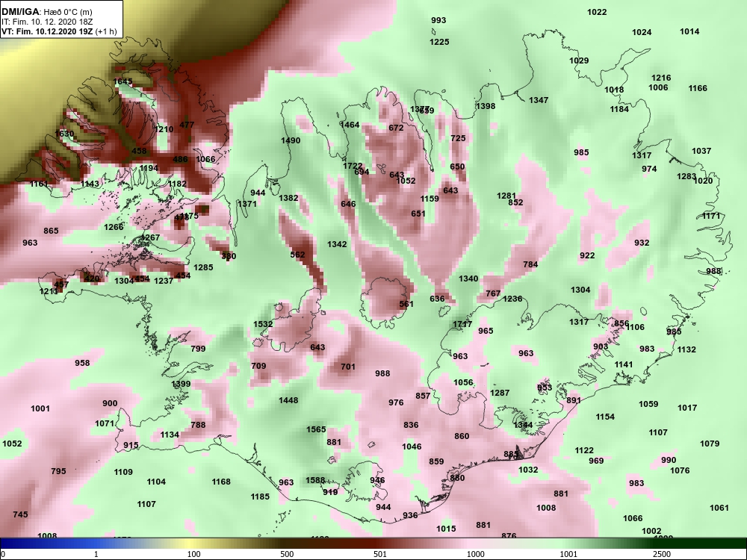Click the map value 709
This screenshot has width=747, height=560.
pos(258,366)
